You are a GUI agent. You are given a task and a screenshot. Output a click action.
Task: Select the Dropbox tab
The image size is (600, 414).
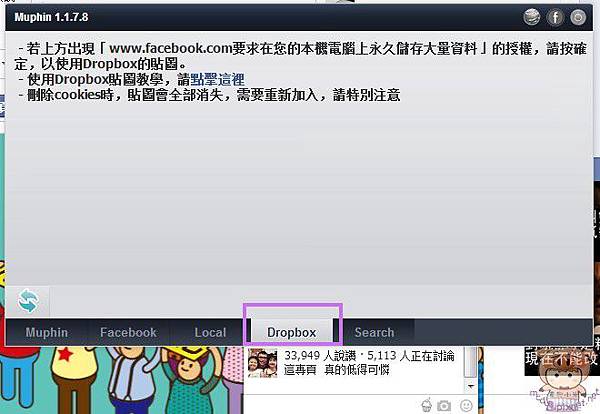(292, 331)
